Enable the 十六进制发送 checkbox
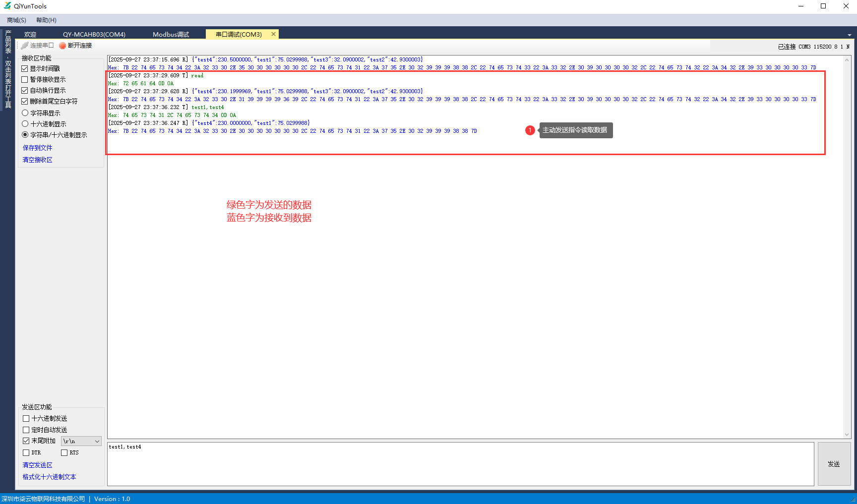The image size is (857, 504). [x=26, y=419]
